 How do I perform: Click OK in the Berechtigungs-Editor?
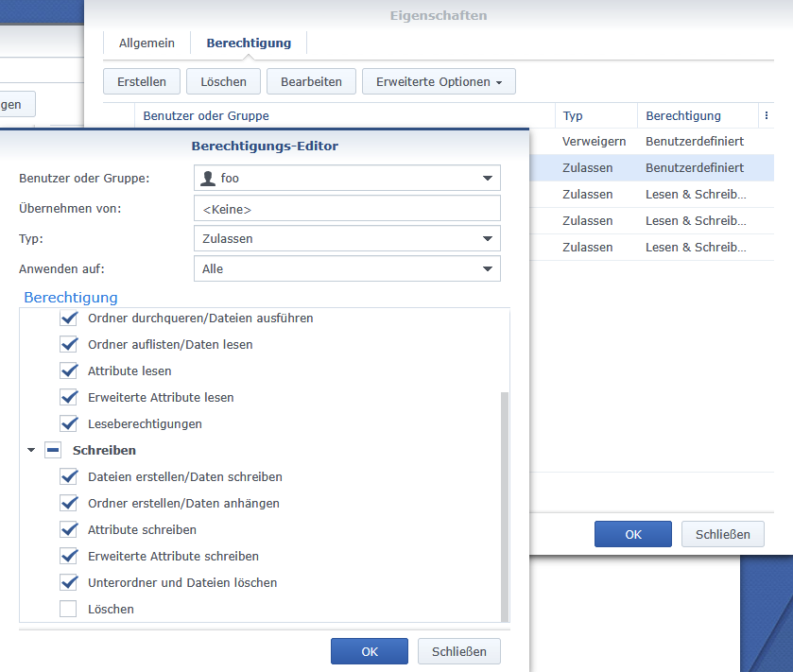[x=369, y=651]
